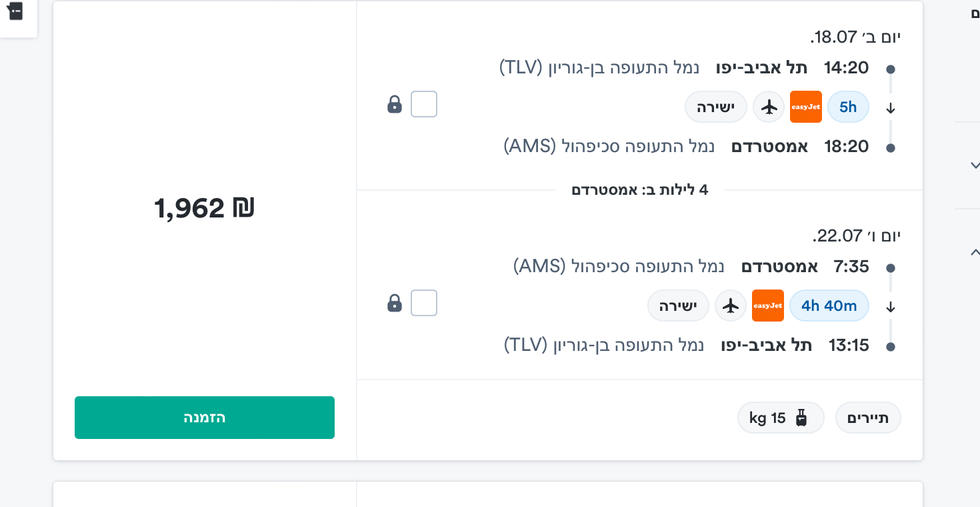Screen dimensions: 980x507
Task: Check the outbound flight lock checkbox
Action: pyautogui.click(x=424, y=105)
